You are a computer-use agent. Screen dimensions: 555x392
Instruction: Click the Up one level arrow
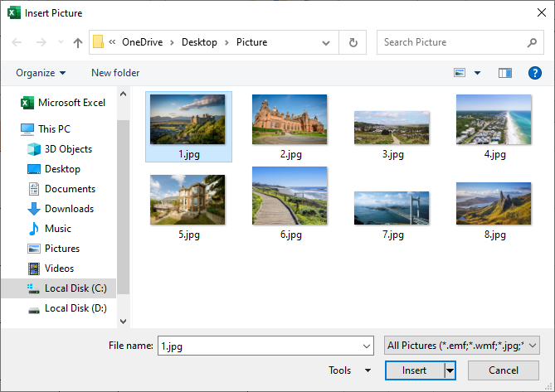(78, 42)
